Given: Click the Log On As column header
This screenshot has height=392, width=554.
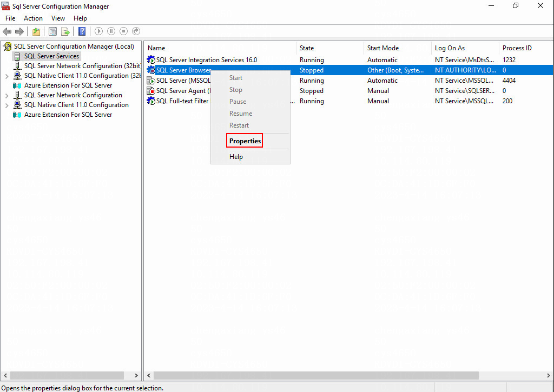Looking at the screenshot, I should click(x=465, y=48).
